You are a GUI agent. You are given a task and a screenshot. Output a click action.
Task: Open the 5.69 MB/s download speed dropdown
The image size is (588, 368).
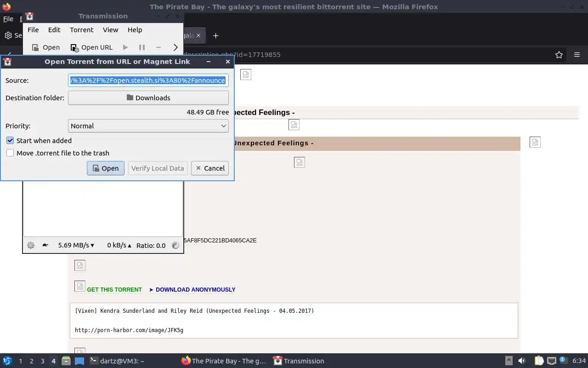tap(76, 245)
